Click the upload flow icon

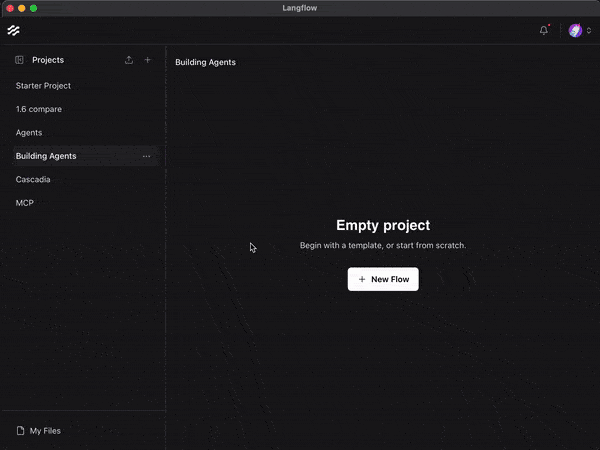point(129,60)
